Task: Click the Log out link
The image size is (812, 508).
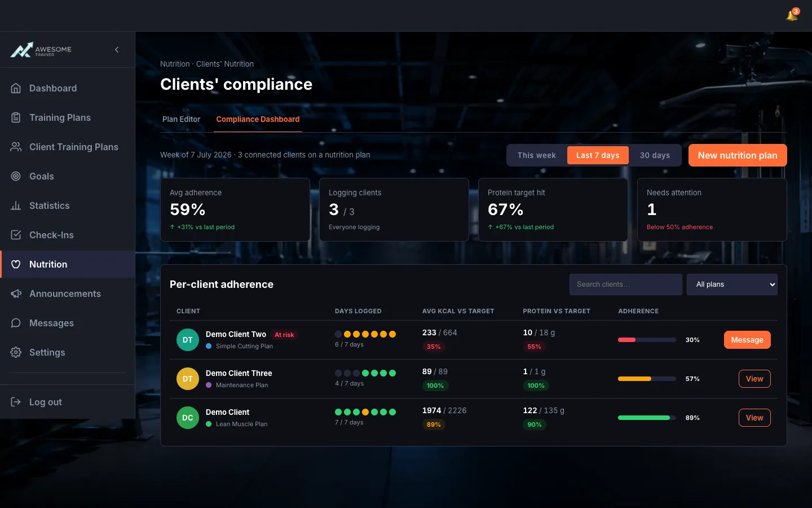Action: [x=68, y=402]
